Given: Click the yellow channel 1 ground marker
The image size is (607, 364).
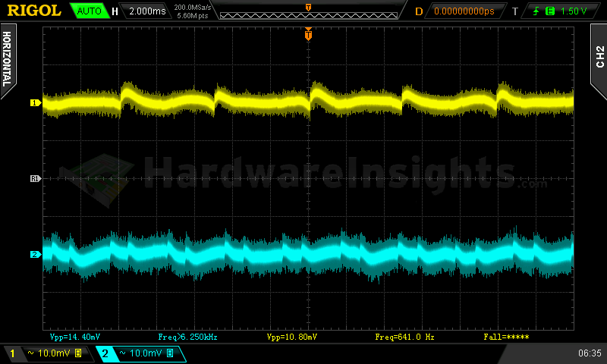Looking at the screenshot, I should (x=34, y=102).
